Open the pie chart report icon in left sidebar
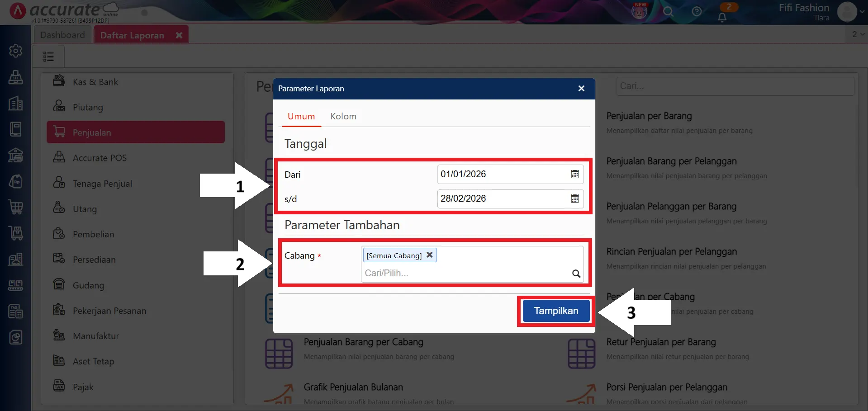The image size is (868, 411). [x=16, y=337]
